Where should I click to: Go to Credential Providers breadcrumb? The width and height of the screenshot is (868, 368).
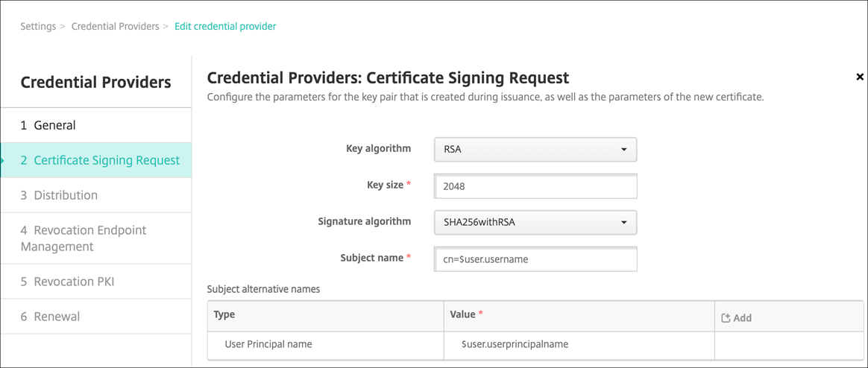pyautogui.click(x=115, y=26)
